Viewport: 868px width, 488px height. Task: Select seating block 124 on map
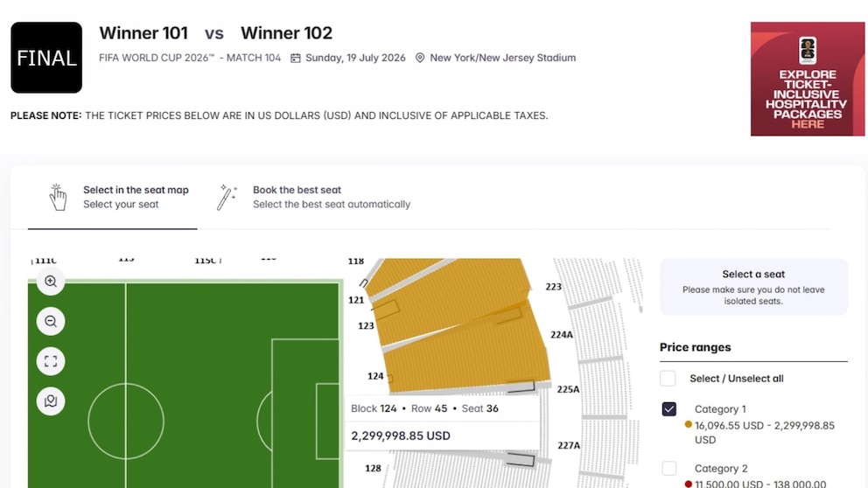(x=464, y=354)
